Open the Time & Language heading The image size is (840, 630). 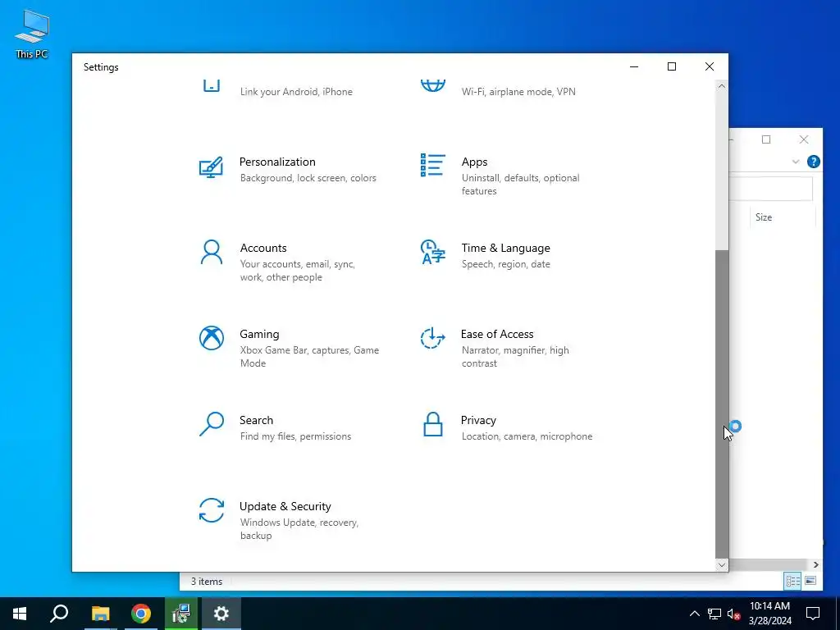(x=505, y=248)
